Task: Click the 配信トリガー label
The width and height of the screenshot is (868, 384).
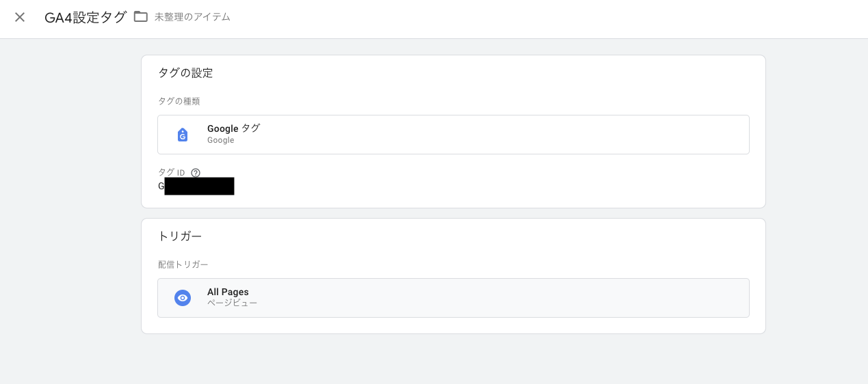Action: [x=183, y=264]
